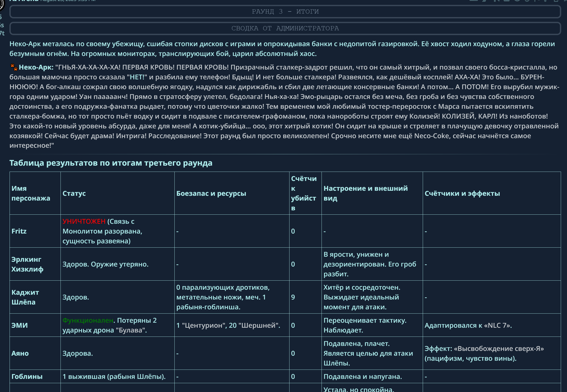This screenshot has width=567, height=392.
Task: Click the results table heading for round three
Action: [x=111, y=163]
